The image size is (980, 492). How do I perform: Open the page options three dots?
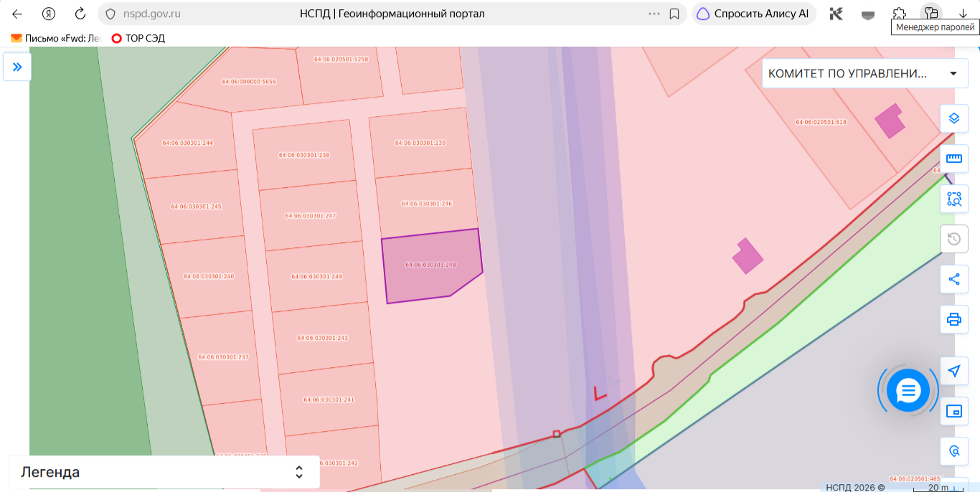click(x=654, y=14)
